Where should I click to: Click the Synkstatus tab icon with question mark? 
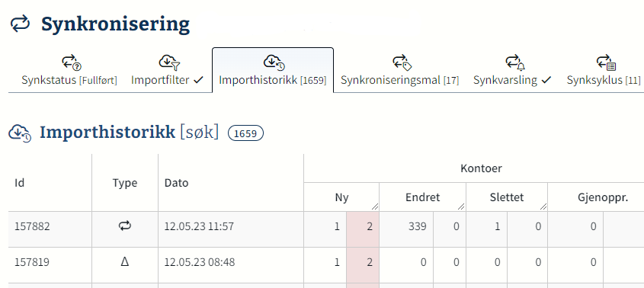click(72, 62)
